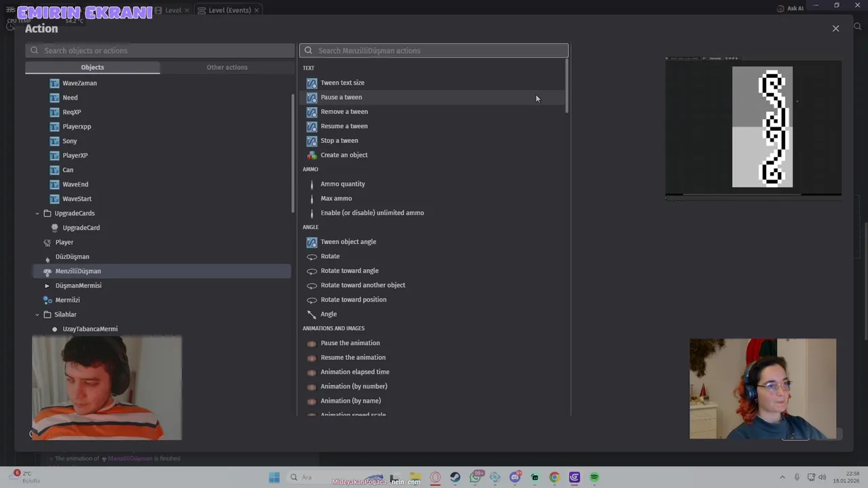Show hidden system tray icons

[x=782, y=477]
